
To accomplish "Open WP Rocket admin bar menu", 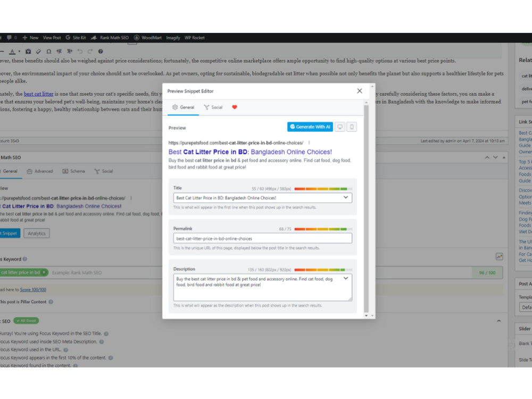I will tap(194, 38).
